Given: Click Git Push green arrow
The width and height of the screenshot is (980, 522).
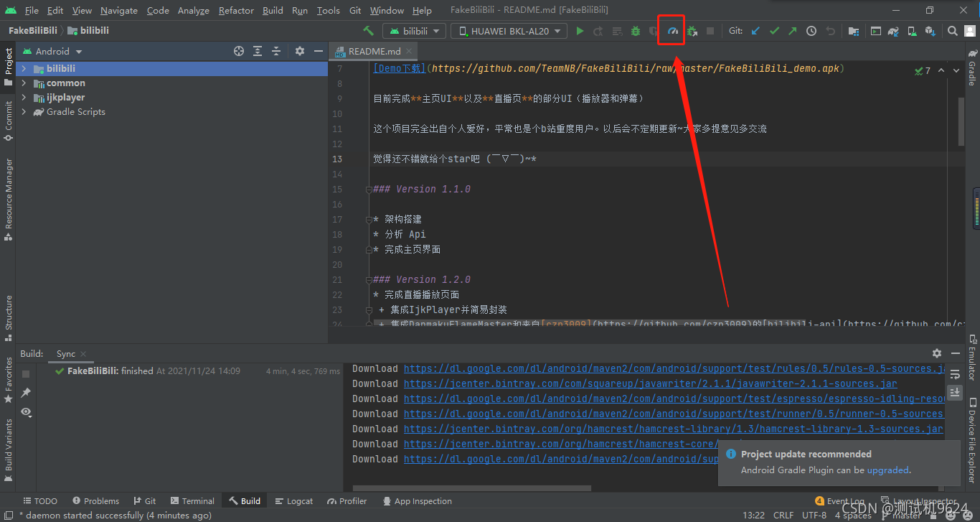Looking at the screenshot, I should (792, 31).
